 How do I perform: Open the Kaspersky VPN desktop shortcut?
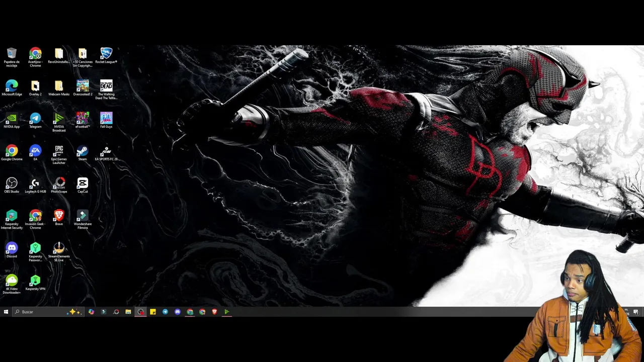point(35,283)
